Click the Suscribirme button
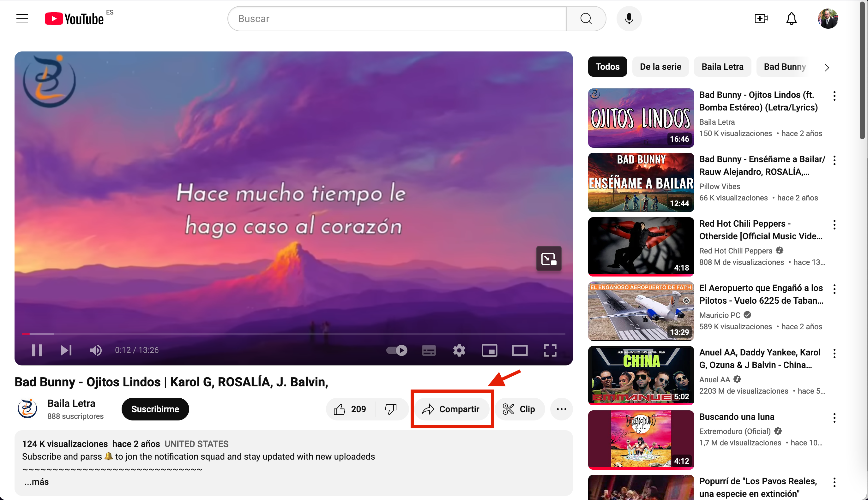 155,409
